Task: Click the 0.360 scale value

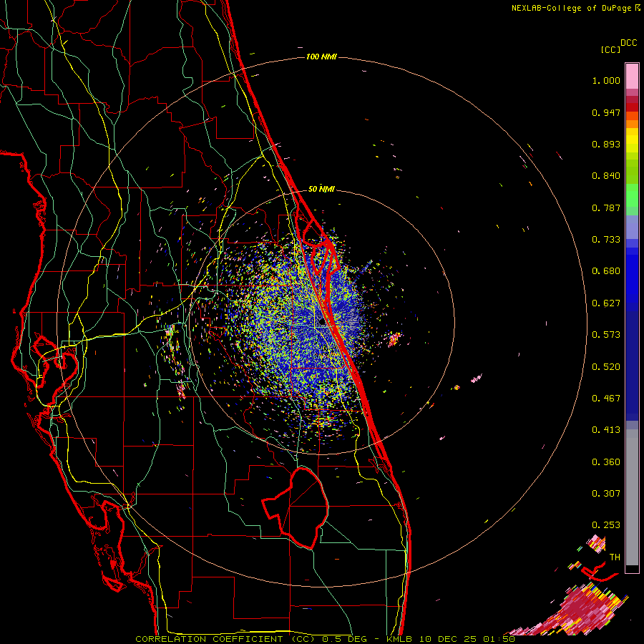Action: (x=606, y=462)
